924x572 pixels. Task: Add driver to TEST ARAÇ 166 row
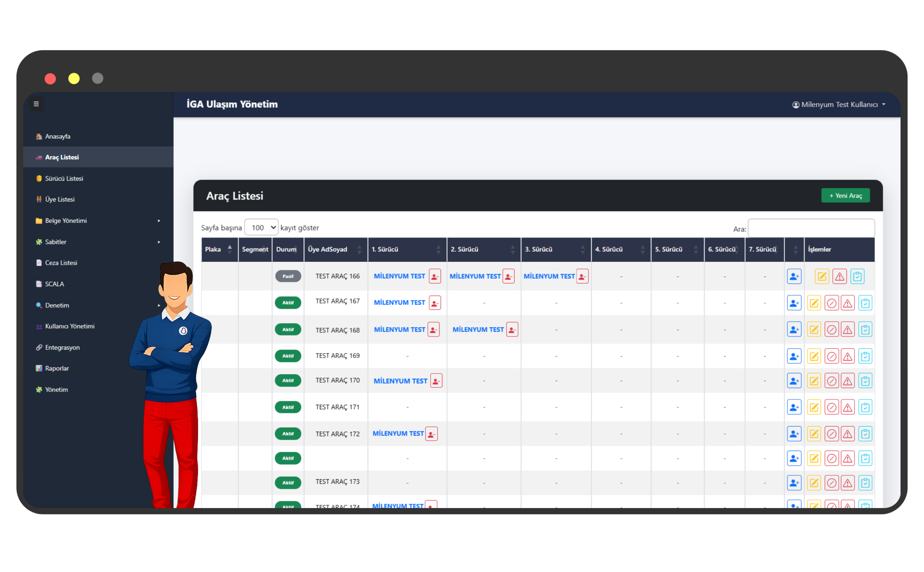[794, 277]
